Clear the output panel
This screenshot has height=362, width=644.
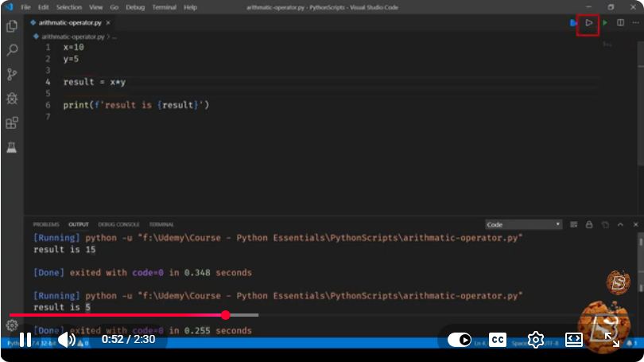tap(574, 224)
